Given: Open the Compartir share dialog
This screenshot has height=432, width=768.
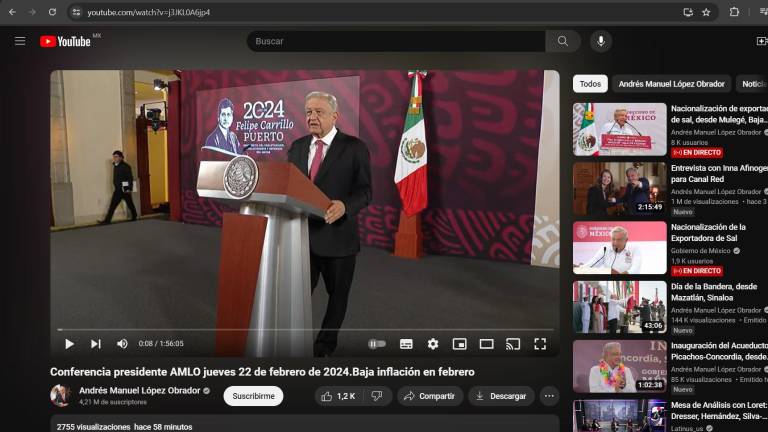Looking at the screenshot, I should (430, 396).
